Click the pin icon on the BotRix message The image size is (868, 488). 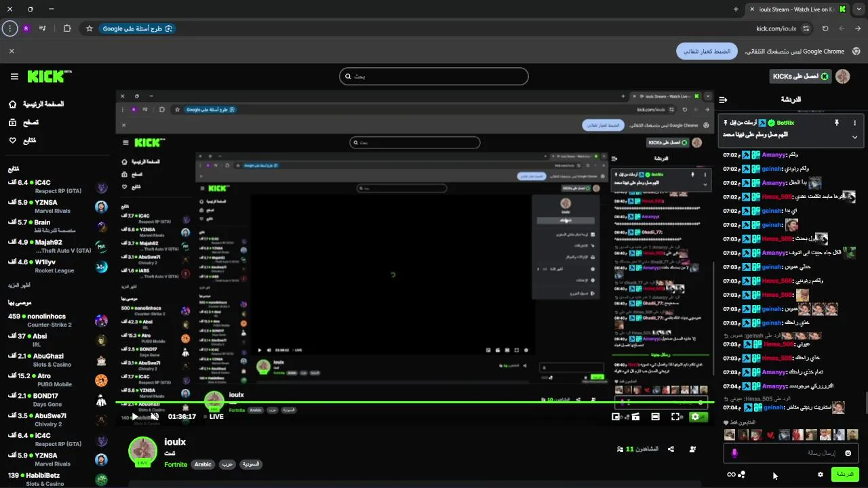pos(837,123)
